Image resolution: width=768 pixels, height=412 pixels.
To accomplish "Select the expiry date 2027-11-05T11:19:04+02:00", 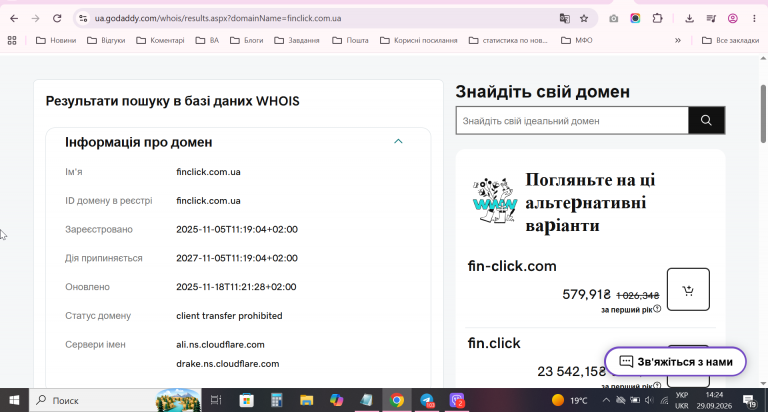I will pyautogui.click(x=237, y=258).
